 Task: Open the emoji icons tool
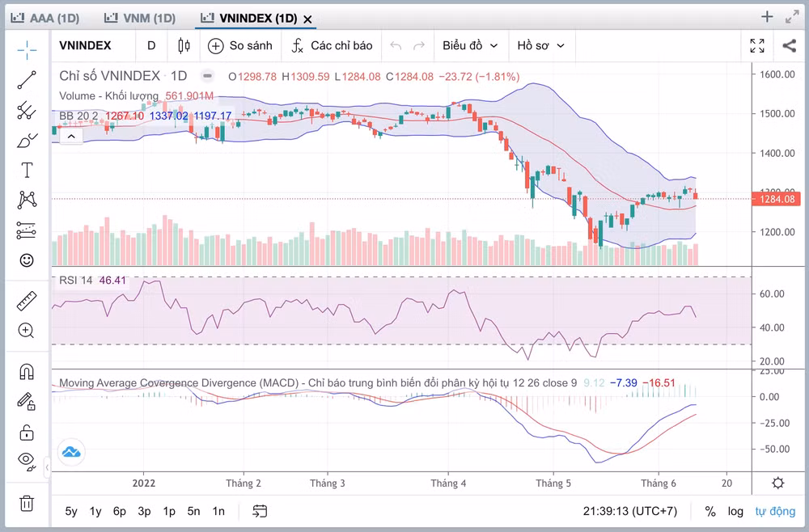coord(27,260)
